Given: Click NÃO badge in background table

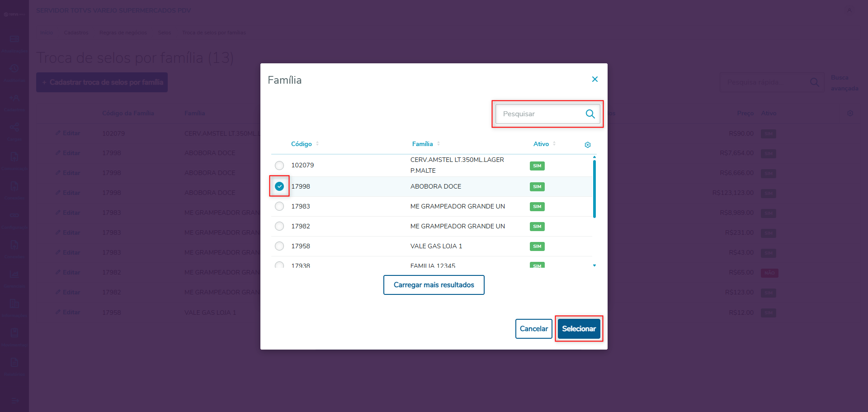Looking at the screenshot, I should pos(769,273).
